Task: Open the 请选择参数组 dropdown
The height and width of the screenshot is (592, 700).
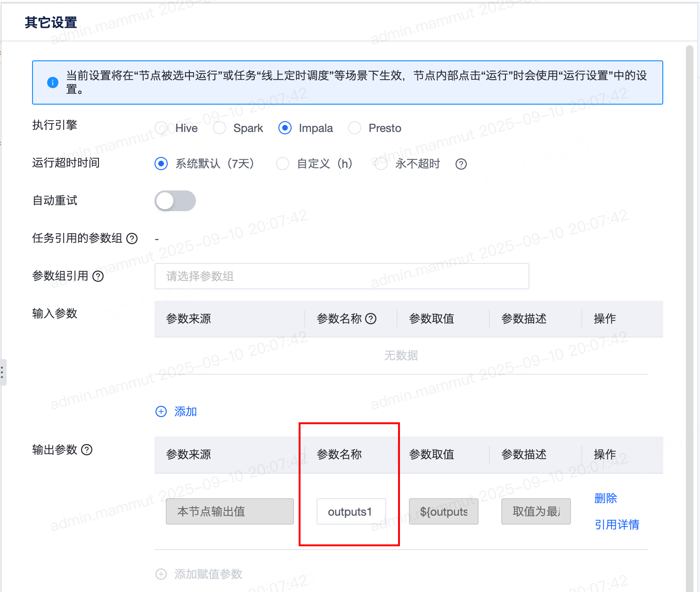Action: (x=342, y=276)
